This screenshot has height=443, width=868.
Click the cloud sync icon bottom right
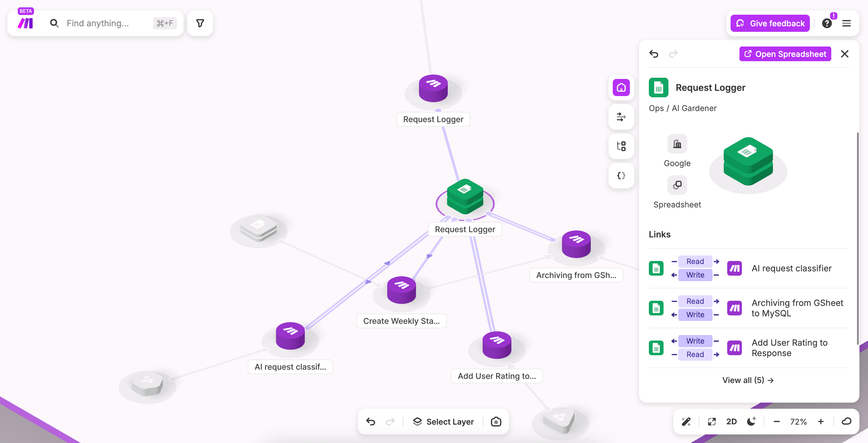[x=847, y=422]
